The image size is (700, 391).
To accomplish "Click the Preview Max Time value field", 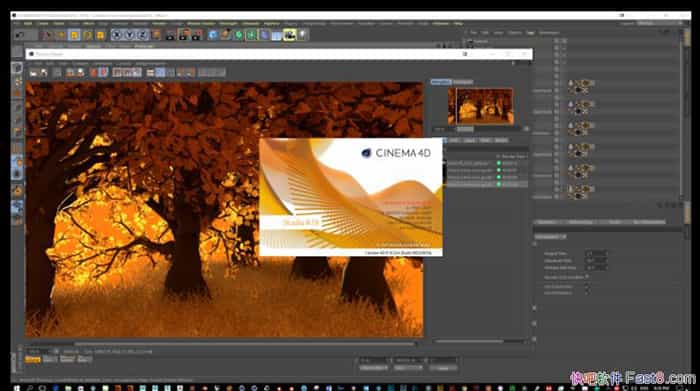I will pos(596,268).
